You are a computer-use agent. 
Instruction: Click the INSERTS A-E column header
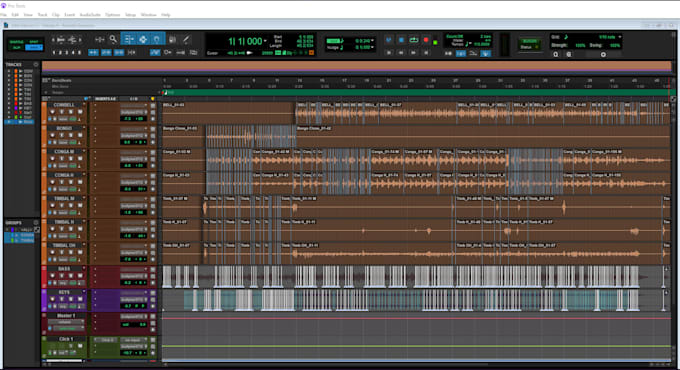(x=105, y=99)
